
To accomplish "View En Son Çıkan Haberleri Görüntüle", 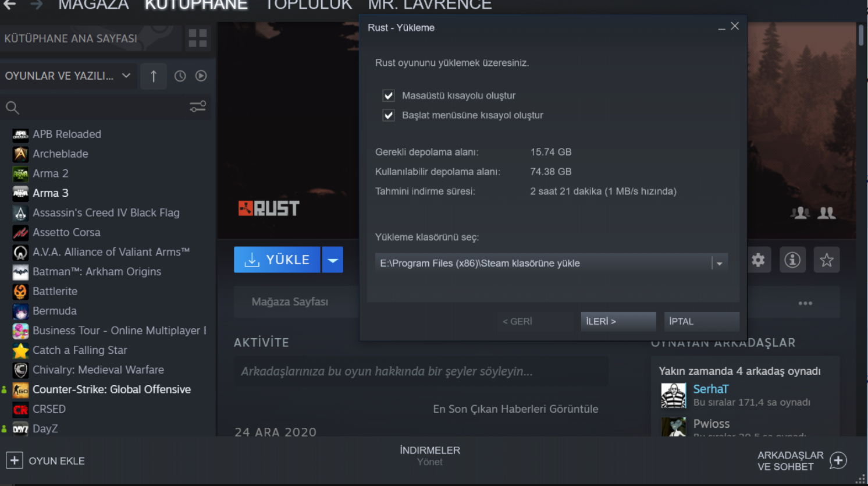I will click(515, 409).
